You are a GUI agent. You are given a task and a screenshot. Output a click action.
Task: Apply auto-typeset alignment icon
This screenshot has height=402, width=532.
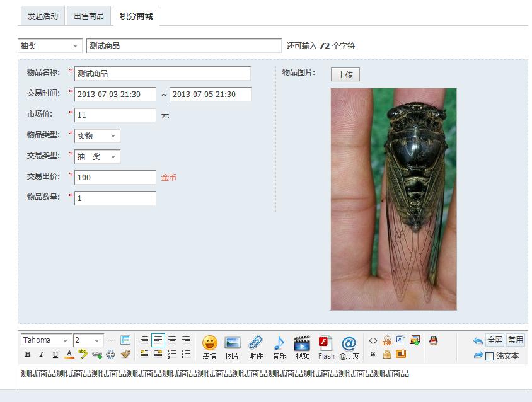[144, 340]
